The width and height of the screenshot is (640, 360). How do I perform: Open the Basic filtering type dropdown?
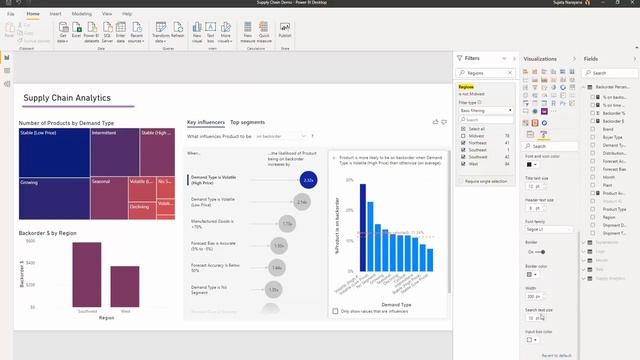(486, 111)
